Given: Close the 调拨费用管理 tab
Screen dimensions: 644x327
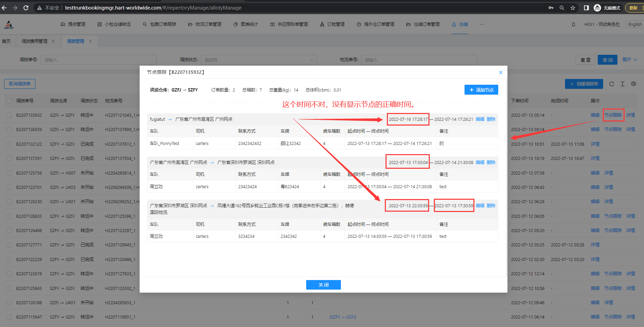Looking at the screenshot, I should (53, 41).
